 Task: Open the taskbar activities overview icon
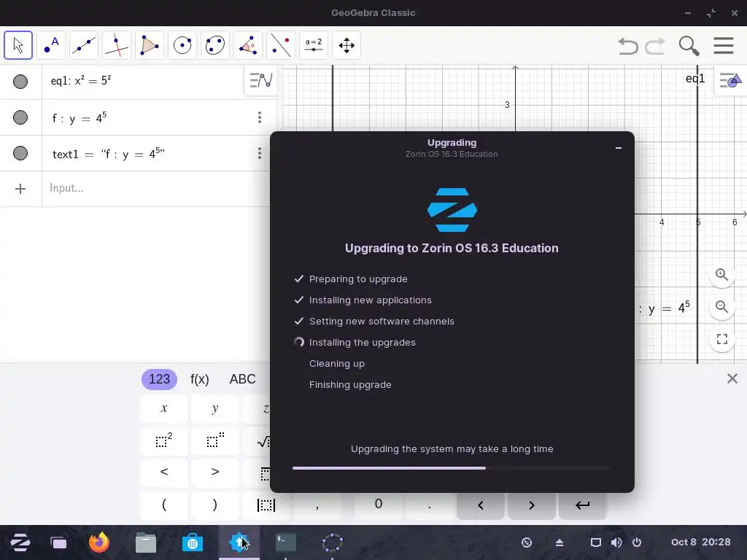[58, 542]
